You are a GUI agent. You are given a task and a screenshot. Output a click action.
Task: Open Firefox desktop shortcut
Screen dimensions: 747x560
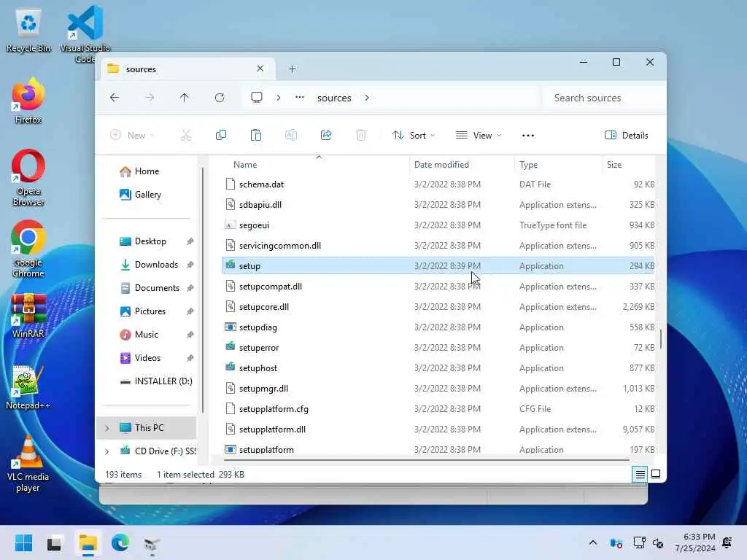point(28,101)
